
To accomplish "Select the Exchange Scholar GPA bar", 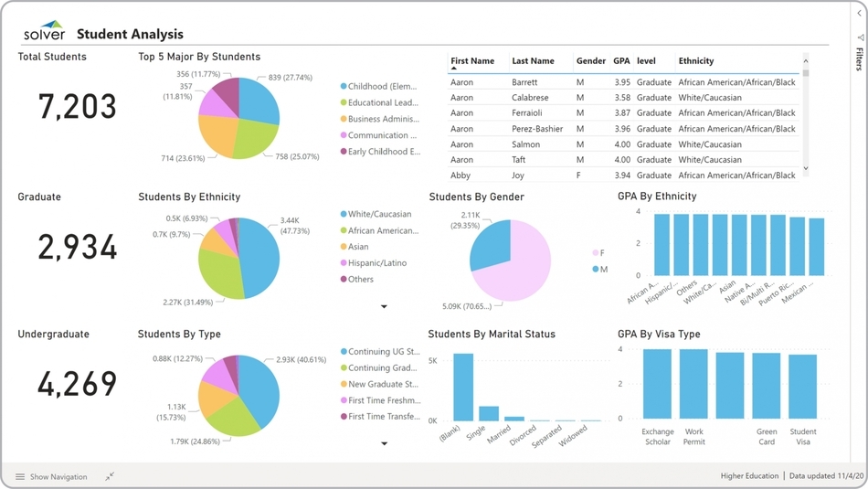I will click(x=657, y=384).
